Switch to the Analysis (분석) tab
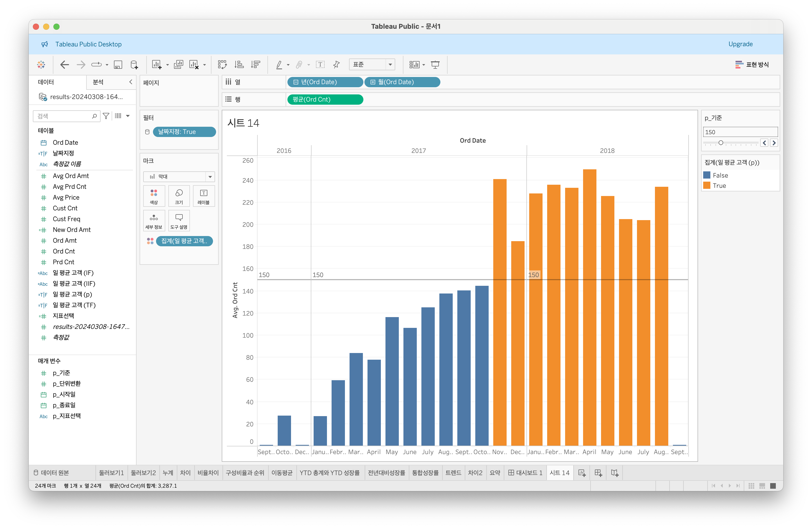Screen dimensions: 812x529 click(98, 82)
